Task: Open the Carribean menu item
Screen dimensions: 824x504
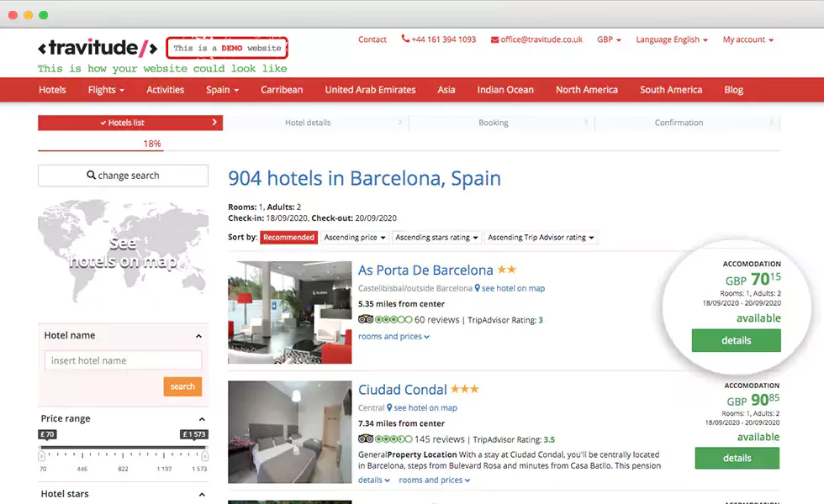Action: pos(282,90)
